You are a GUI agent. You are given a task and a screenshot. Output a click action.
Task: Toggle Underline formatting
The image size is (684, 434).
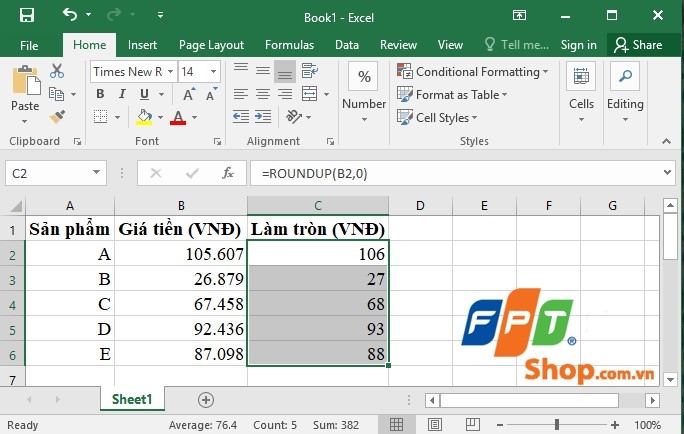click(x=144, y=94)
